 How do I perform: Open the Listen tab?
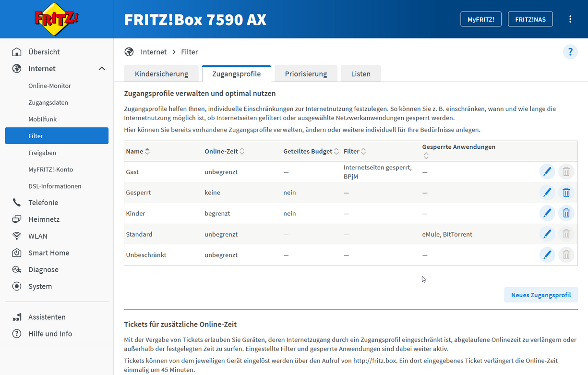pos(361,74)
